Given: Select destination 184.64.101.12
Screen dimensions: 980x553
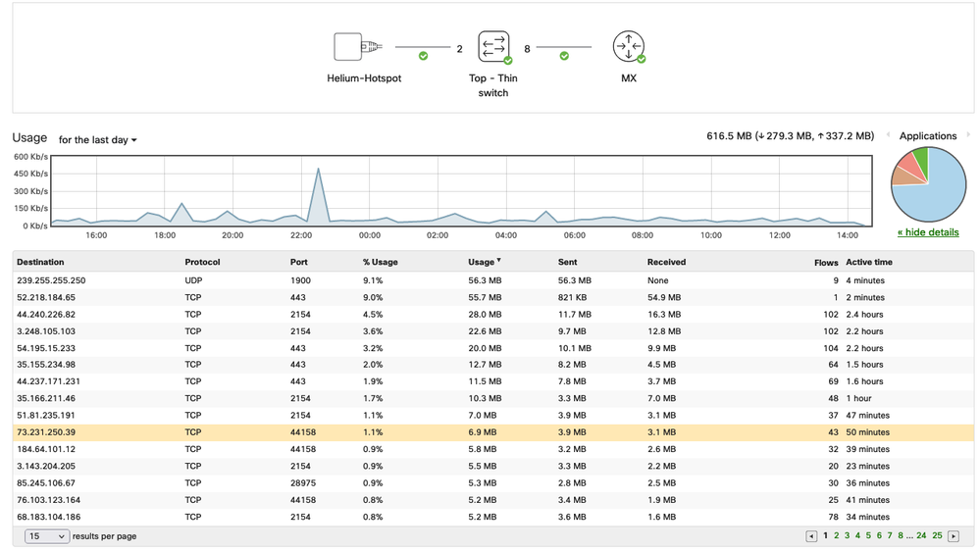Looking at the screenshot, I should (46, 449).
